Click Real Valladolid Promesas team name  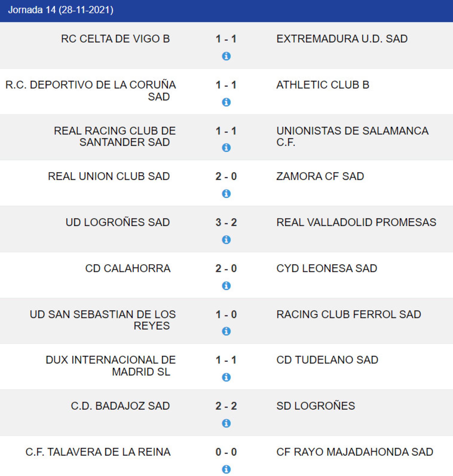[x=356, y=222]
